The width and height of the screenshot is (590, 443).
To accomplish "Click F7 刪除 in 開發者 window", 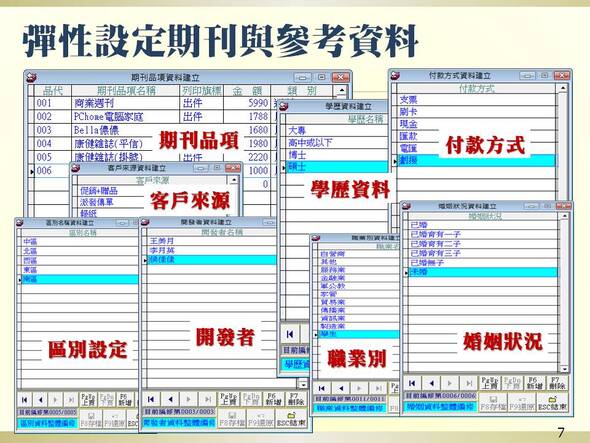I will click(296, 399).
